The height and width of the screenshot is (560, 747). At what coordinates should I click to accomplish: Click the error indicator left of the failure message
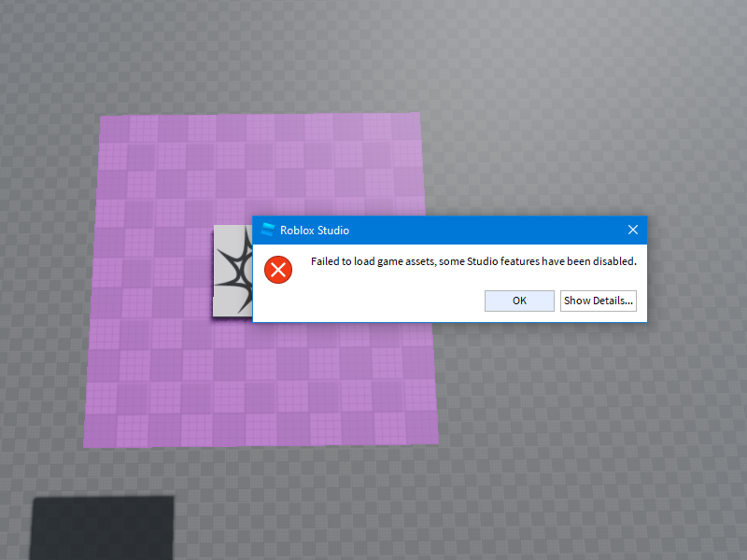point(277,270)
